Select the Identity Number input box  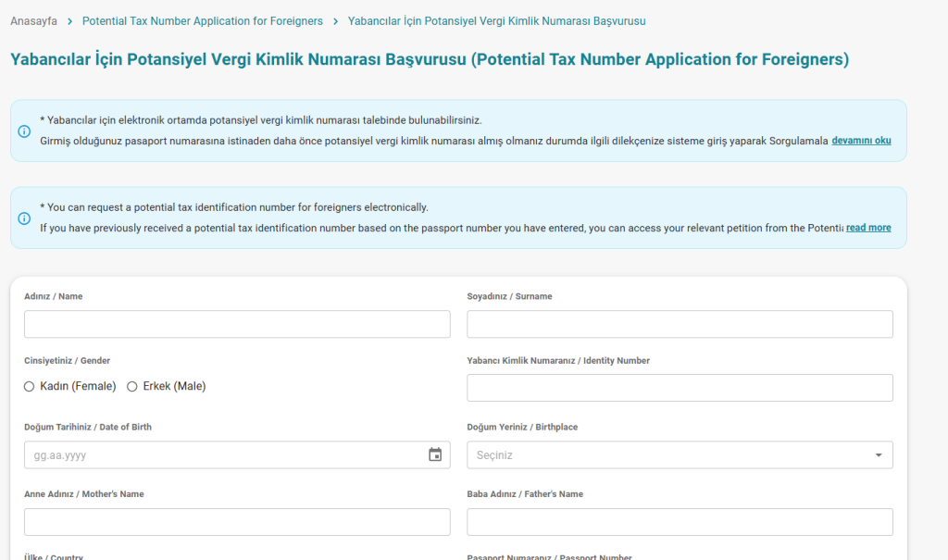coord(680,388)
